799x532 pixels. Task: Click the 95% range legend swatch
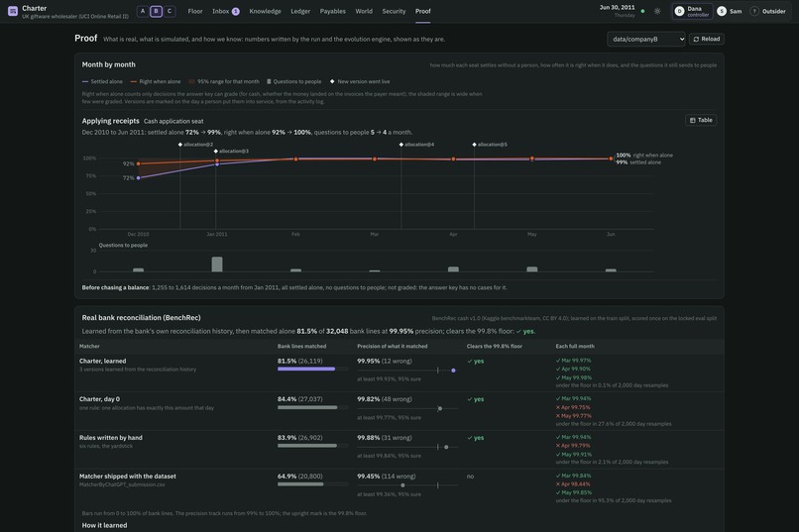[192, 81]
